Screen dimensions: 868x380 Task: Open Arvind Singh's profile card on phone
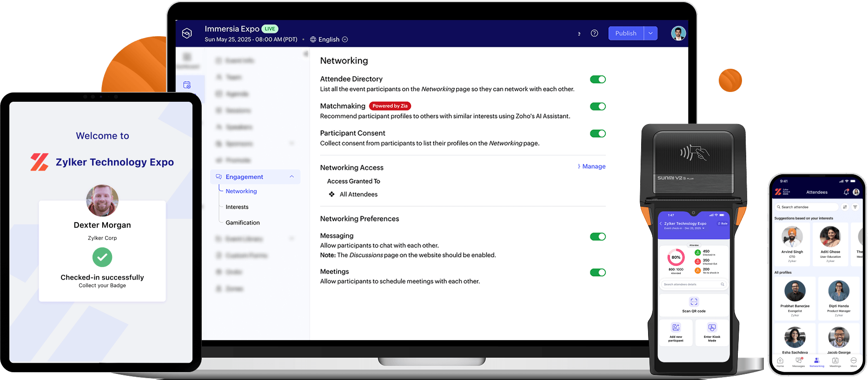(x=792, y=244)
